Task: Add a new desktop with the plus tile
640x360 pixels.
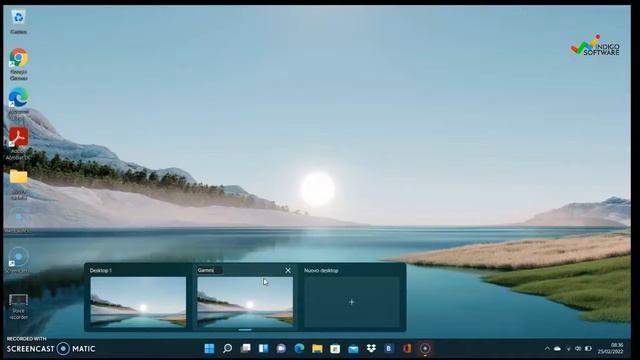Action: click(352, 302)
